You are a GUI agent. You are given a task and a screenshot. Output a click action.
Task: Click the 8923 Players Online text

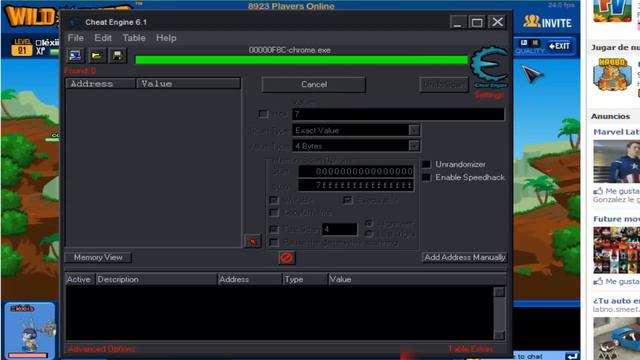[x=291, y=6]
